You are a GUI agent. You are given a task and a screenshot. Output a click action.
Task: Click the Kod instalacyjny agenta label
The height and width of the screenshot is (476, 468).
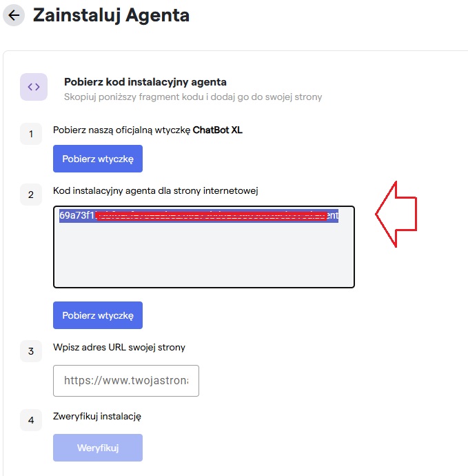(x=155, y=190)
